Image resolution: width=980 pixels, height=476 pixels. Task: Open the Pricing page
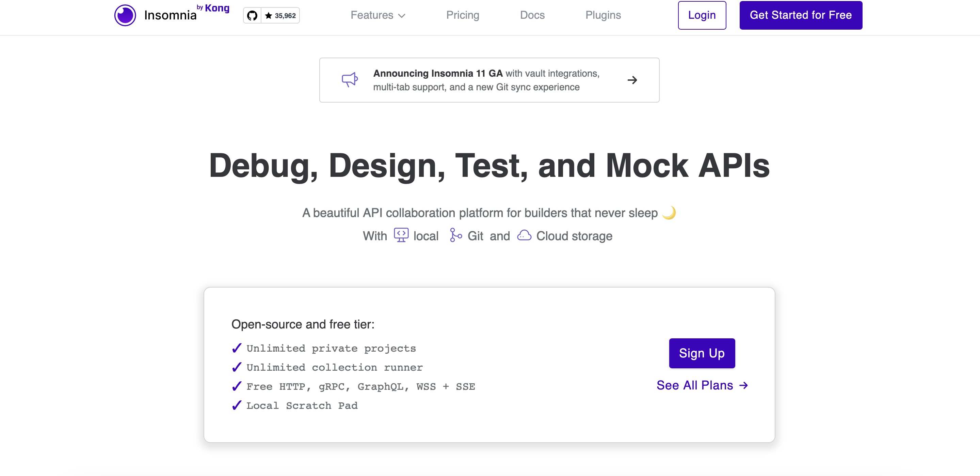pyautogui.click(x=462, y=15)
